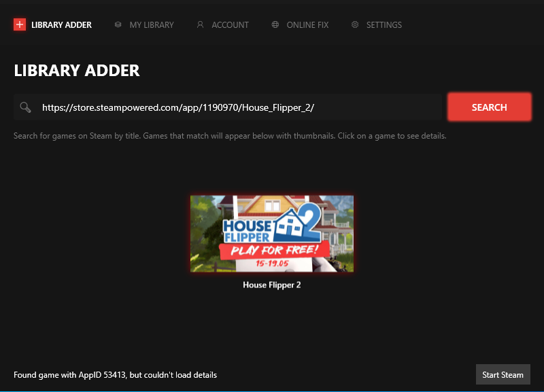Screen dimensions: 544x392
Task: Focus the Steam URL search field
Action: click(x=238, y=107)
